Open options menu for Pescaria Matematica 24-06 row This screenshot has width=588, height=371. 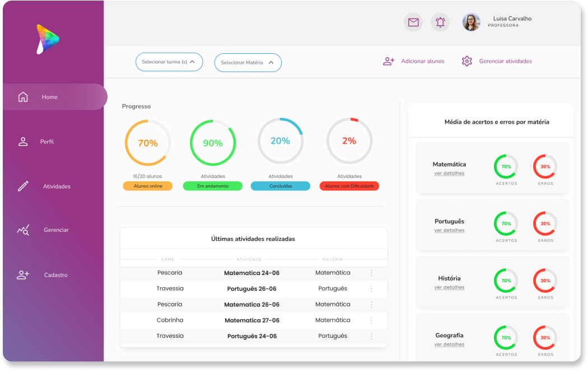coord(371,273)
